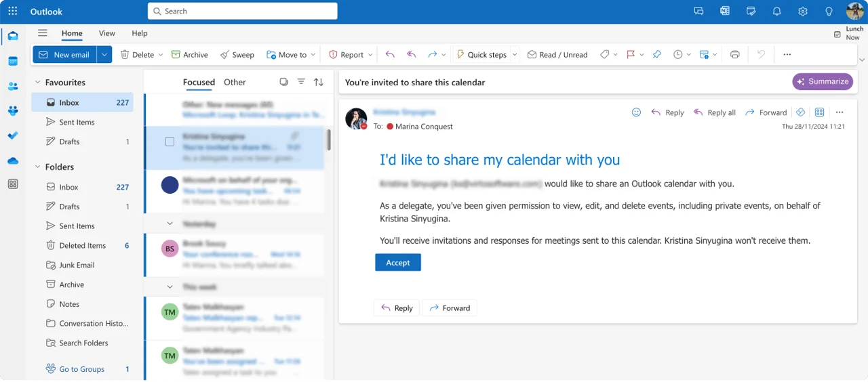Screen dimensions: 868x382
Task: Switch to the View ribbon tab
Action: [107, 33]
